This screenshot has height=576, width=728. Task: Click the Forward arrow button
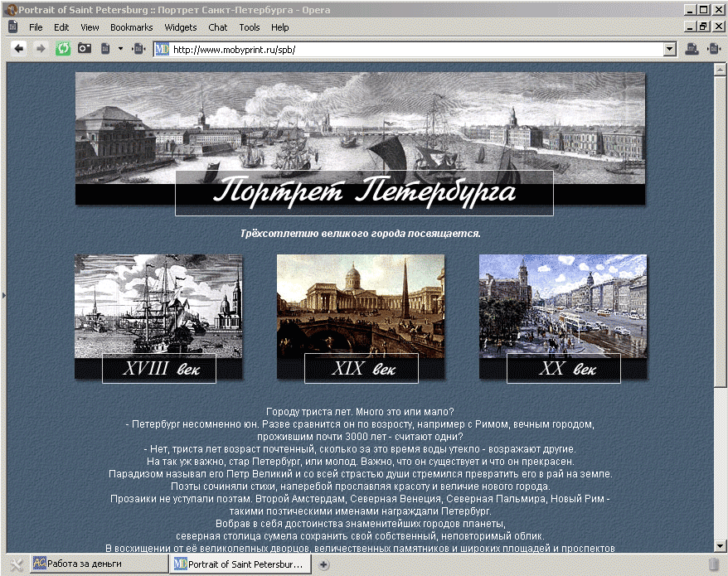41,49
